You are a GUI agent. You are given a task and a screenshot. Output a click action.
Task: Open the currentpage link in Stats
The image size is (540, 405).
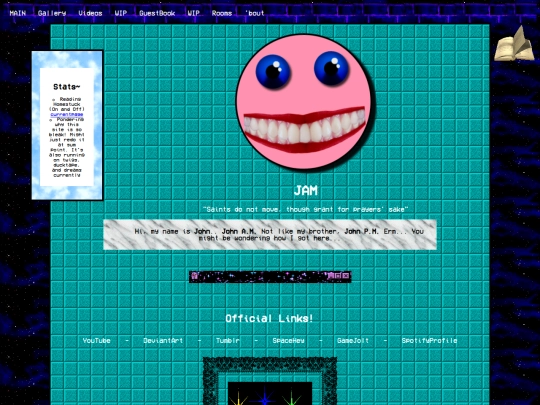coord(67,114)
